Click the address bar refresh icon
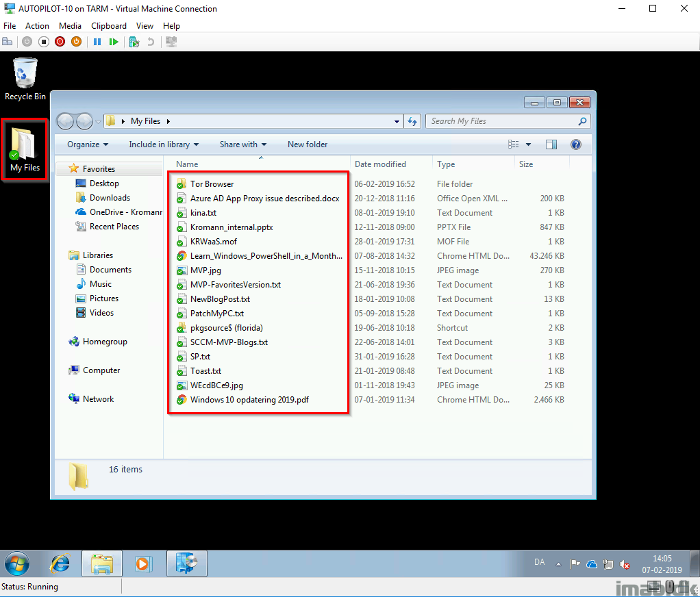 tap(412, 121)
